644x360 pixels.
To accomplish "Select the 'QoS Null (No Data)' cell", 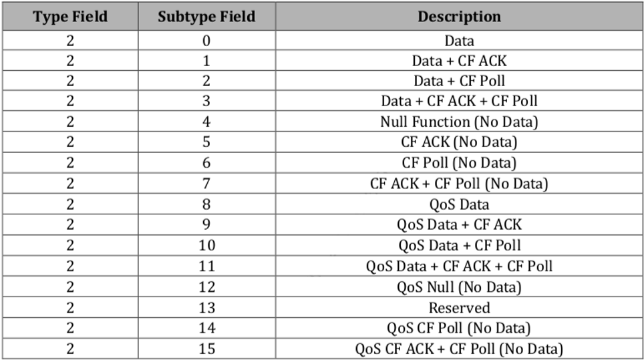I will coord(459,287).
